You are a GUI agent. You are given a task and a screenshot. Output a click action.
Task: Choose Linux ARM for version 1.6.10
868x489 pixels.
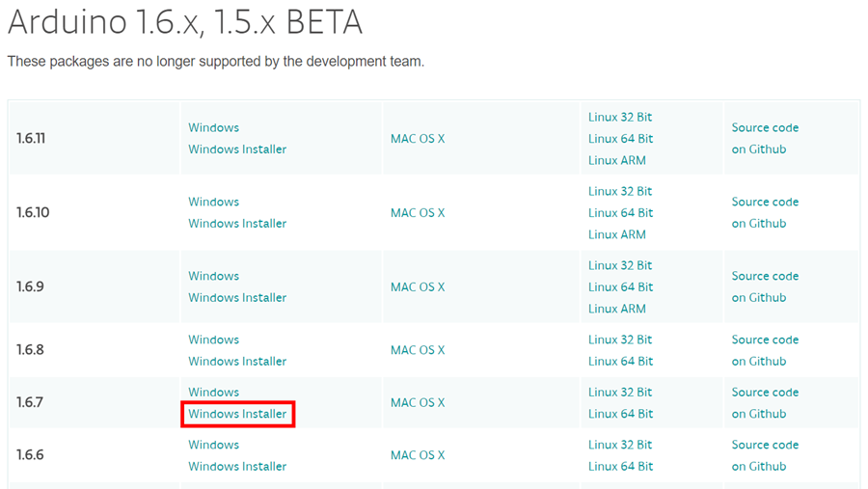point(616,234)
